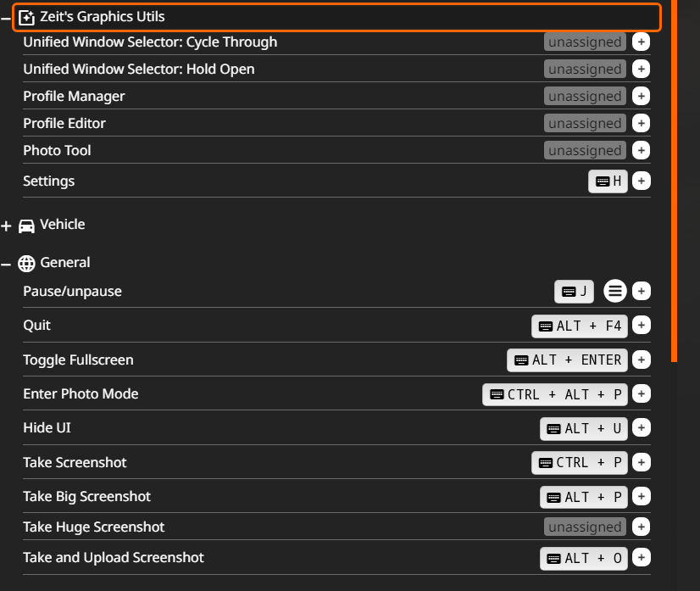Edit the CTRL + P screenshot binding
The height and width of the screenshot is (591, 700).
pyautogui.click(x=580, y=463)
